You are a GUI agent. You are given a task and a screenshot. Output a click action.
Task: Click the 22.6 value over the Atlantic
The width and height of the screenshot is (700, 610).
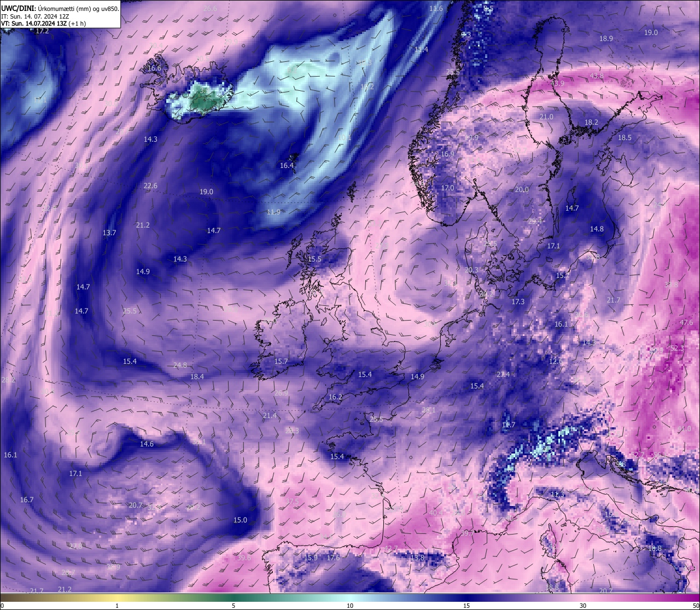click(150, 186)
